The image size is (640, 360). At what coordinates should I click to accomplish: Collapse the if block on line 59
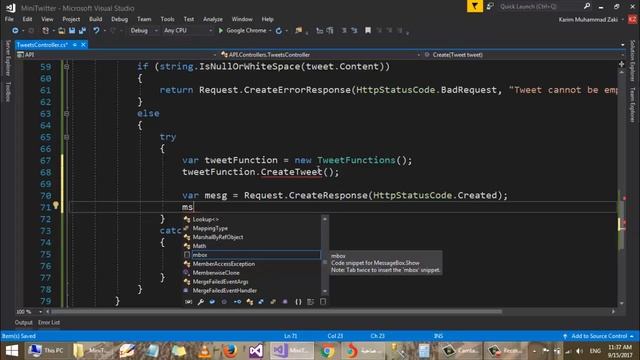67,67
